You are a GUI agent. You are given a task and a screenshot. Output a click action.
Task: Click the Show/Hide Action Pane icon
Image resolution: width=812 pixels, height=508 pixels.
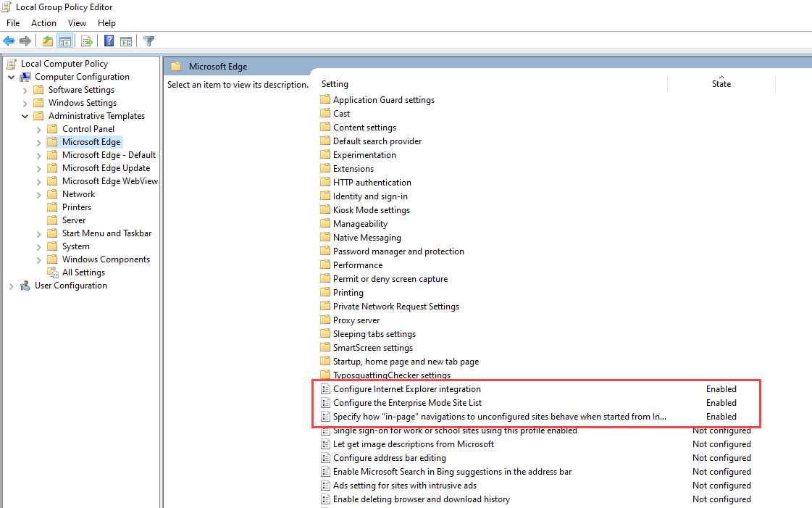tap(126, 41)
